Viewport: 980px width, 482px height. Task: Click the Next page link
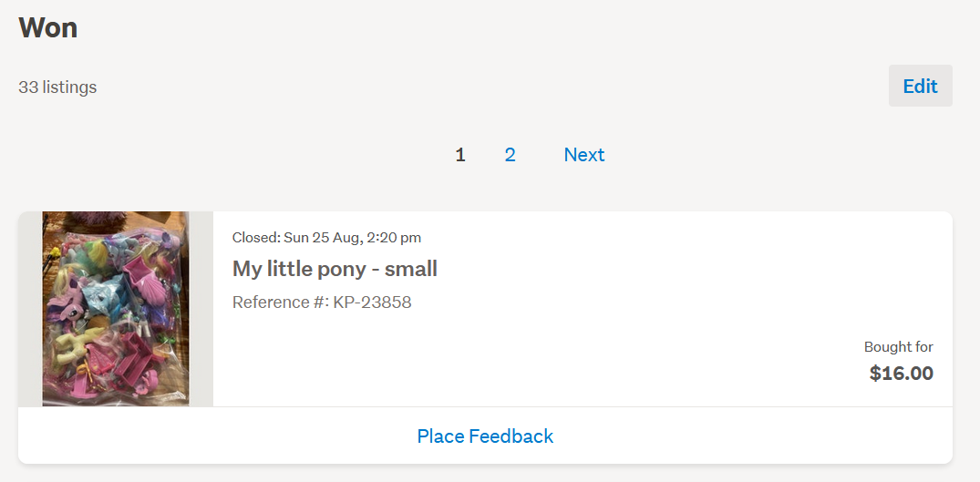pos(583,155)
